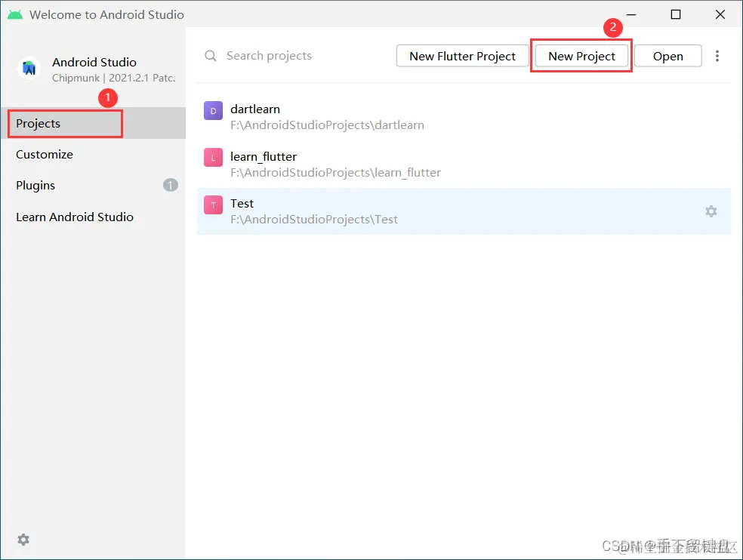This screenshot has width=743, height=560.
Task: Minimize the Welcome window
Action: click(x=631, y=14)
